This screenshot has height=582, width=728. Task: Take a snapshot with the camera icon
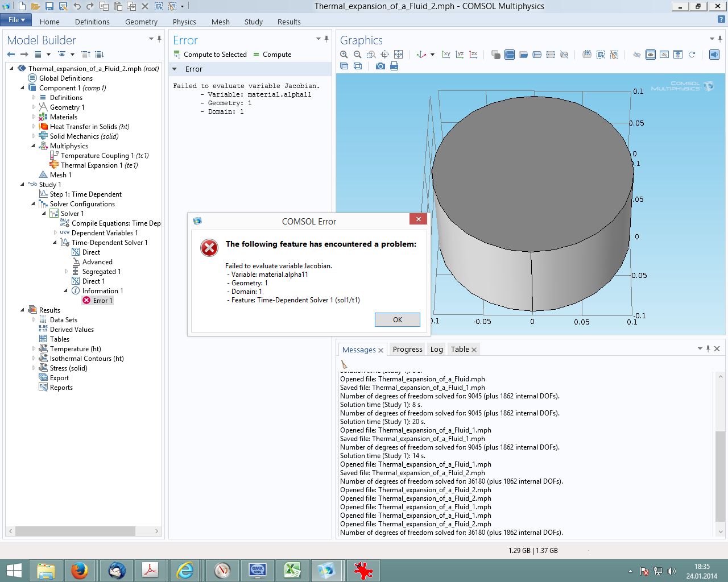tap(380, 66)
